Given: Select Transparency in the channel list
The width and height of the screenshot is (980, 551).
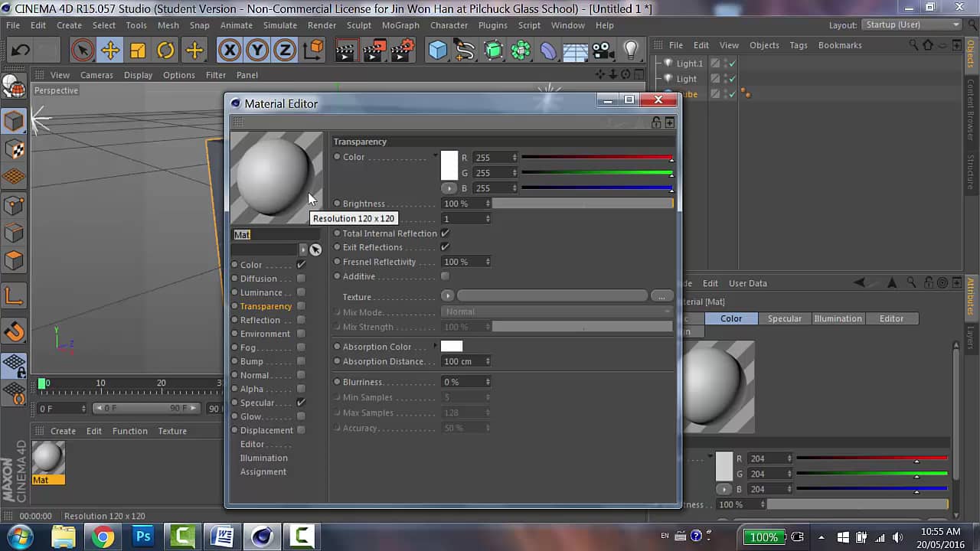Looking at the screenshot, I should click(266, 306).
